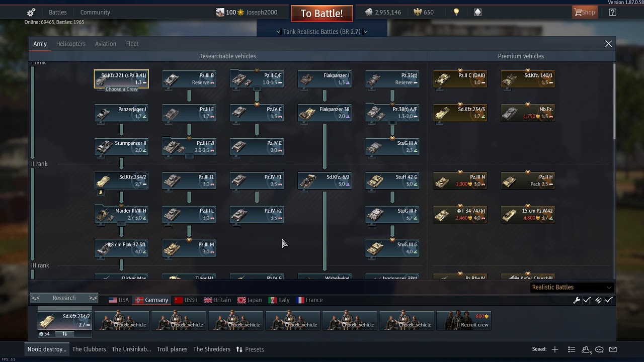Switch to the USA nation tab
The image size is (644, 362).
click(x=119, y=300)
